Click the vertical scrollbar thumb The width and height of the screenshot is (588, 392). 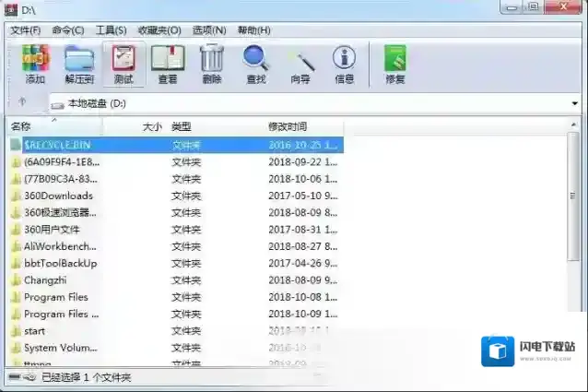572,196
